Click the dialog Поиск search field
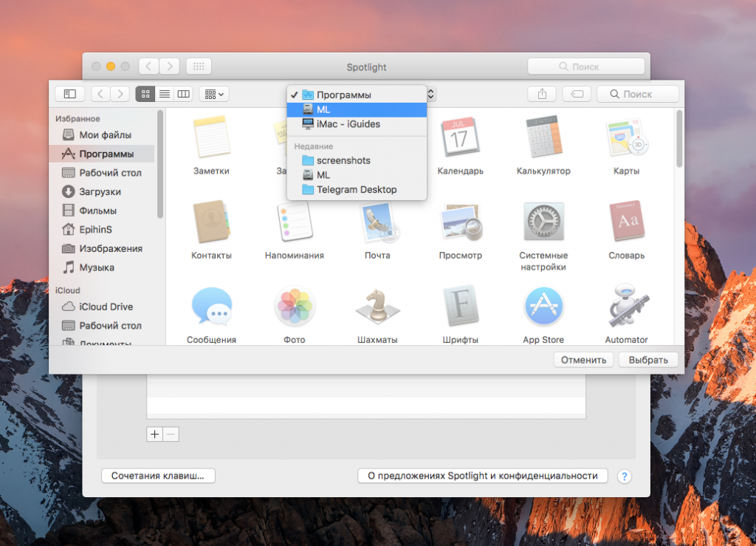Image resolution: width=756 pixels, height=546 pixels. (x=638, y=94)
